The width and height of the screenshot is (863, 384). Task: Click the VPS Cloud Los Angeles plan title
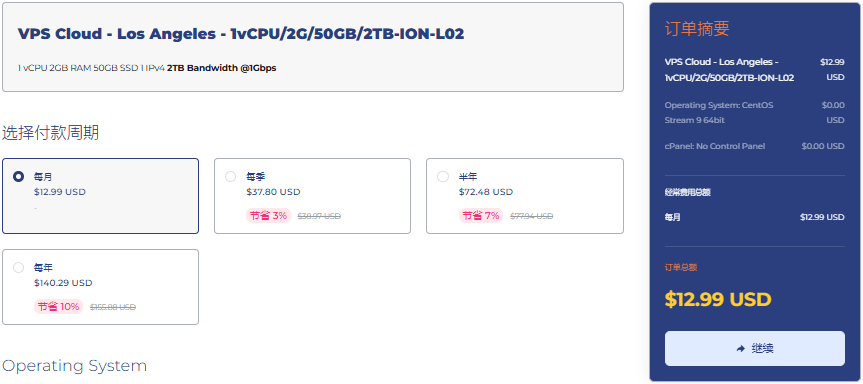(241, 34)
